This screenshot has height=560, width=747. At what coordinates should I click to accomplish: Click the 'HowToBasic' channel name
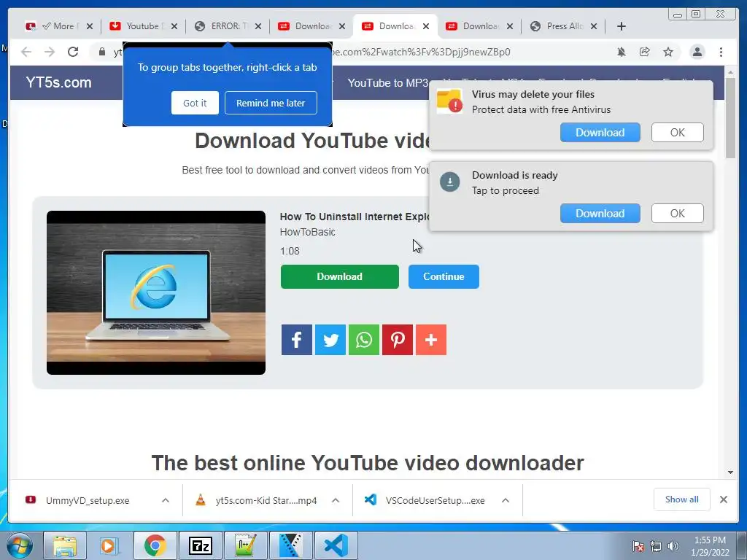click(x=307, y=232)
